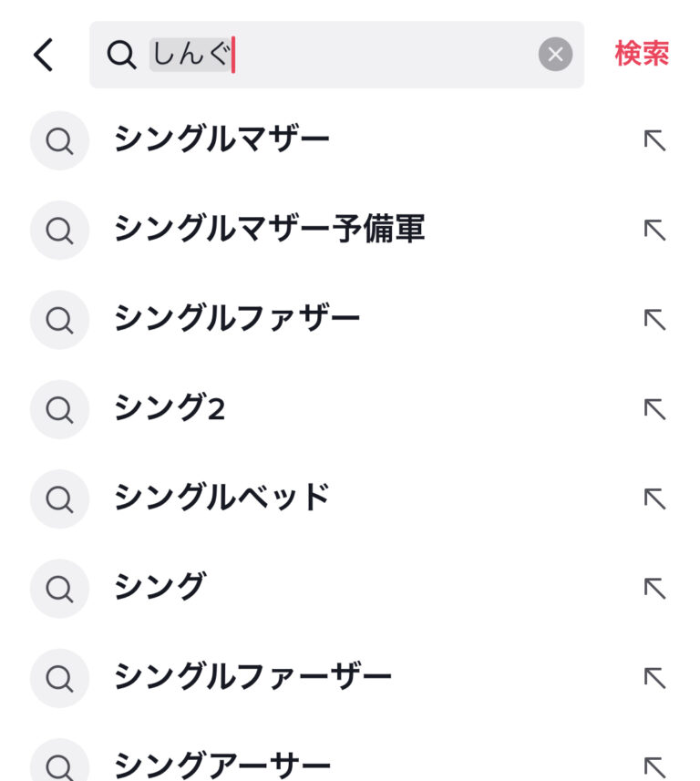
Task: Tap the シングルファーザー suggestion
Action: [252, 676]
